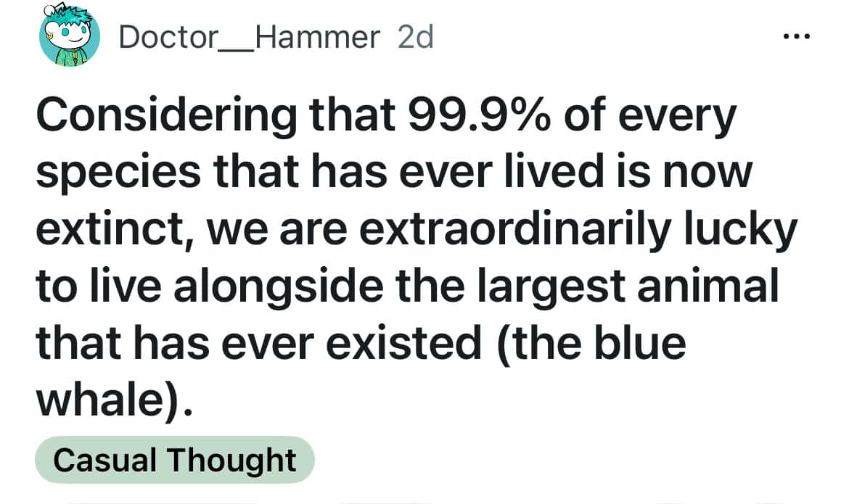The height and width of the screenshot is (504, 849).
Task: Visit Doctor__Hammer's profile via username
Action: tap(249, 36)
